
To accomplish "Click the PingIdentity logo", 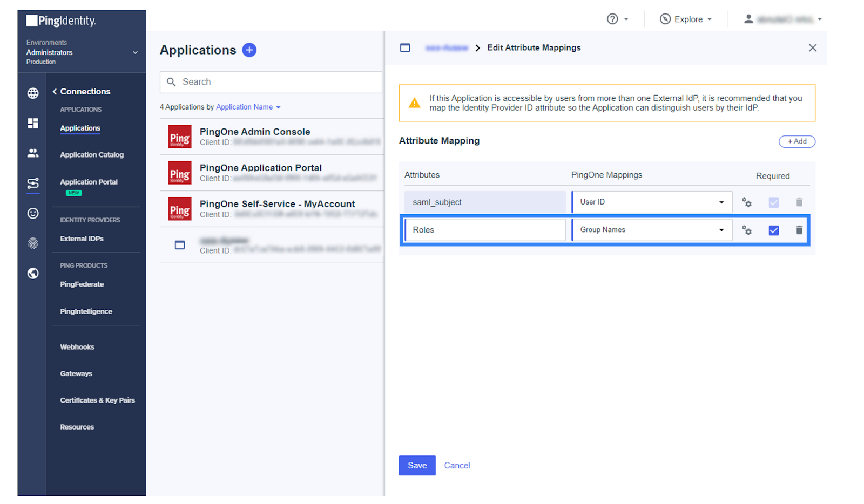I will point(61,21).
